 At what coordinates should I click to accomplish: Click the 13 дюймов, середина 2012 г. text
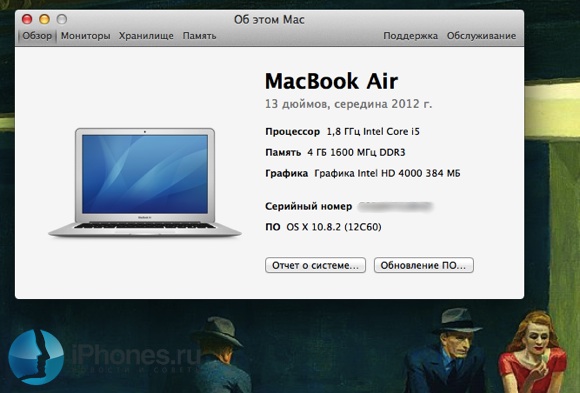point(348,104)
